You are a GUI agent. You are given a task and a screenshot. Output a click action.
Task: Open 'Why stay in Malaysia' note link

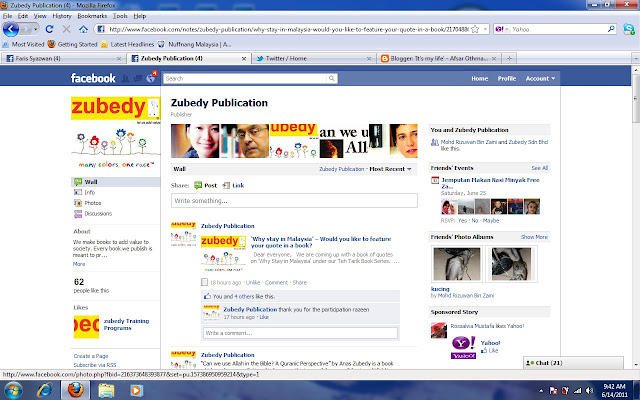pyautogui.click(x=321, y=242)
